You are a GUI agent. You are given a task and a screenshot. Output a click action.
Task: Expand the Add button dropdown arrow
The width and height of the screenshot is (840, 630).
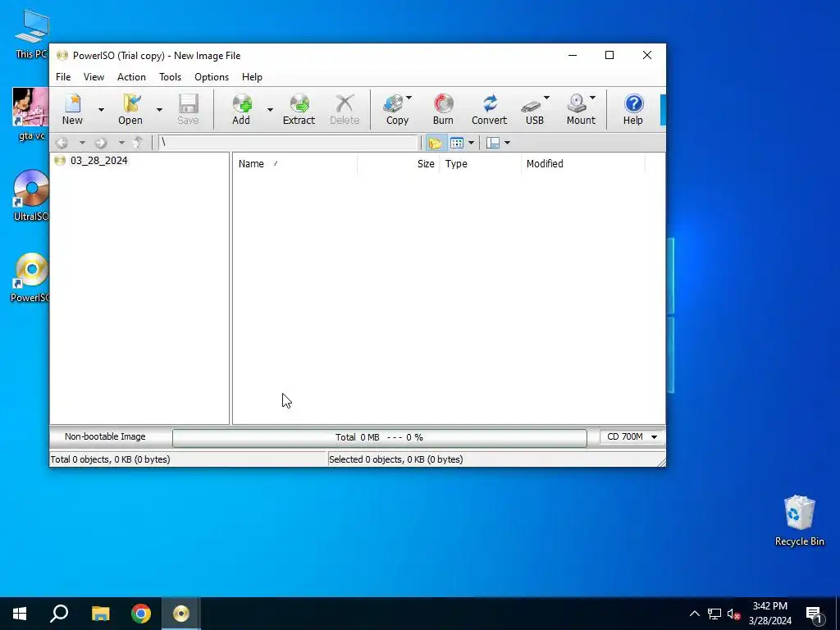(x=270, y=110)
